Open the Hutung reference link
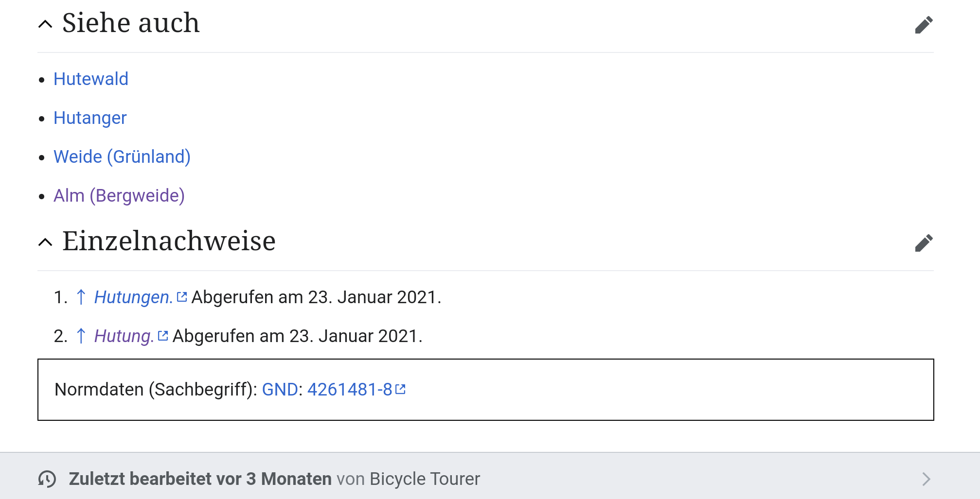980x499 pixels. (x=124, y=336)
